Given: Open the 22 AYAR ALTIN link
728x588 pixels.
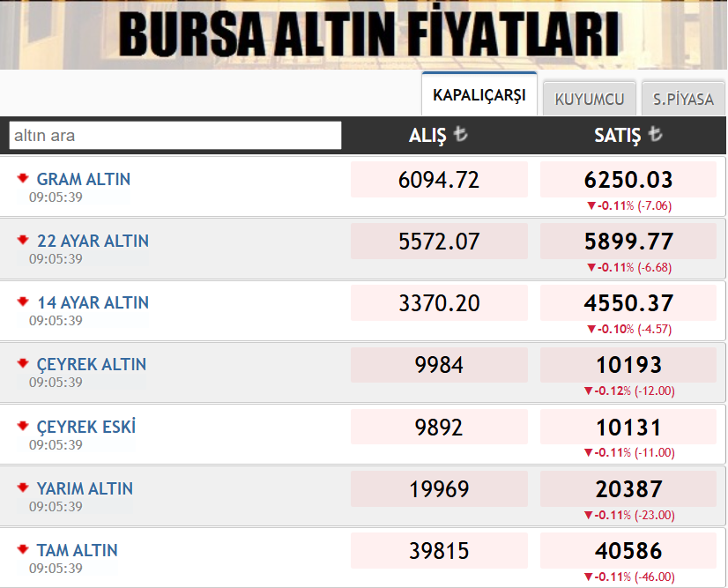Looking at the screenshot, I should click(x=93, y=241).
